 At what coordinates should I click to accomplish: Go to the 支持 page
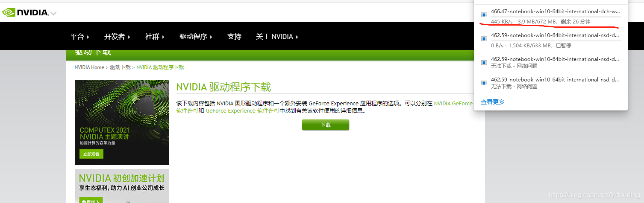point(234,37)
